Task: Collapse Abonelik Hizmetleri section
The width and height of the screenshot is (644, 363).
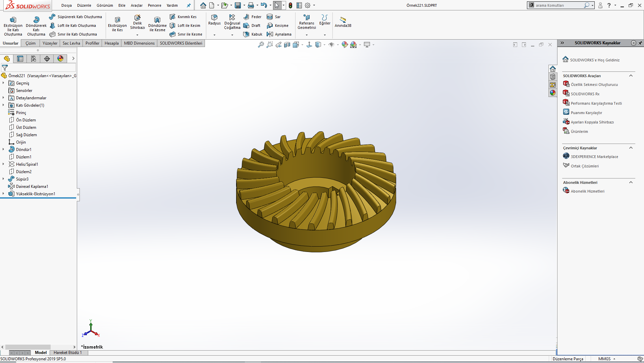Action: point(631,183)
